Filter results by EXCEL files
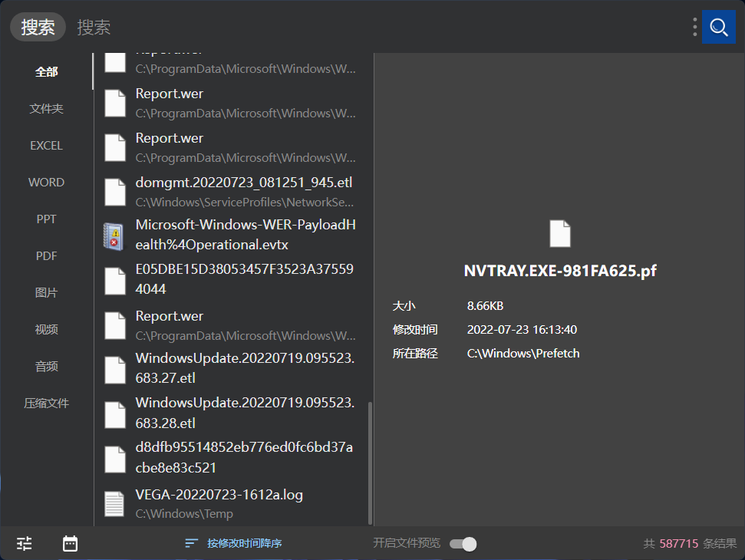 point(46,145)
